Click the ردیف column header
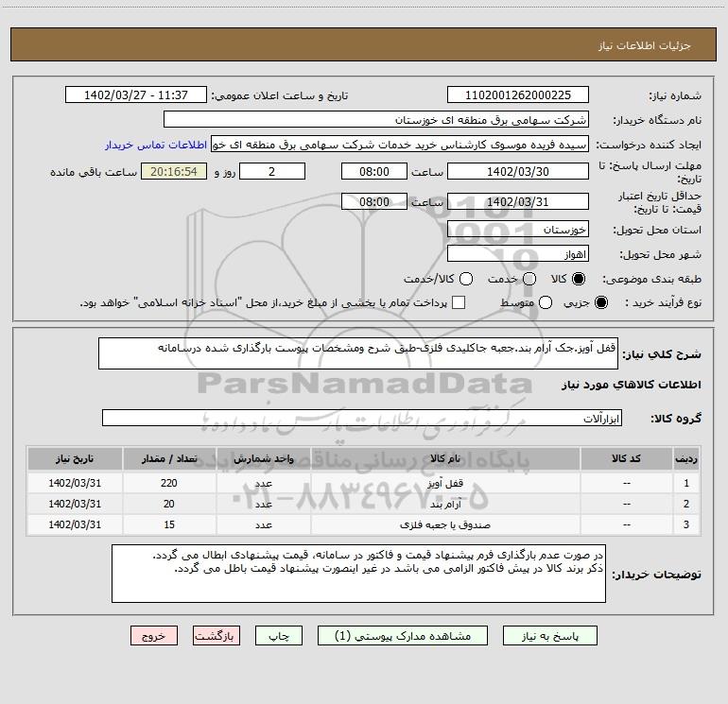728x704 pixels. tap(686, 459)
